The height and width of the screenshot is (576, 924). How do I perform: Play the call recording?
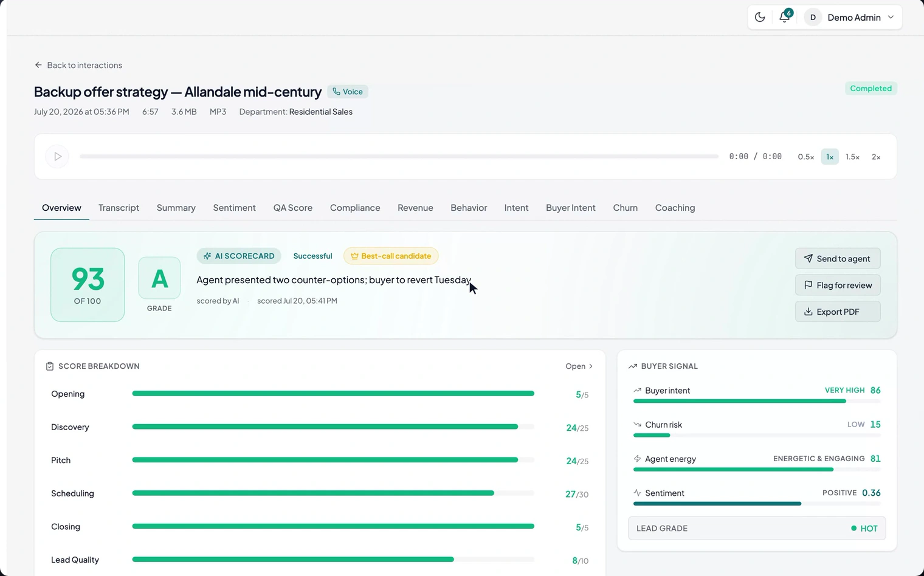coord(57,157)
